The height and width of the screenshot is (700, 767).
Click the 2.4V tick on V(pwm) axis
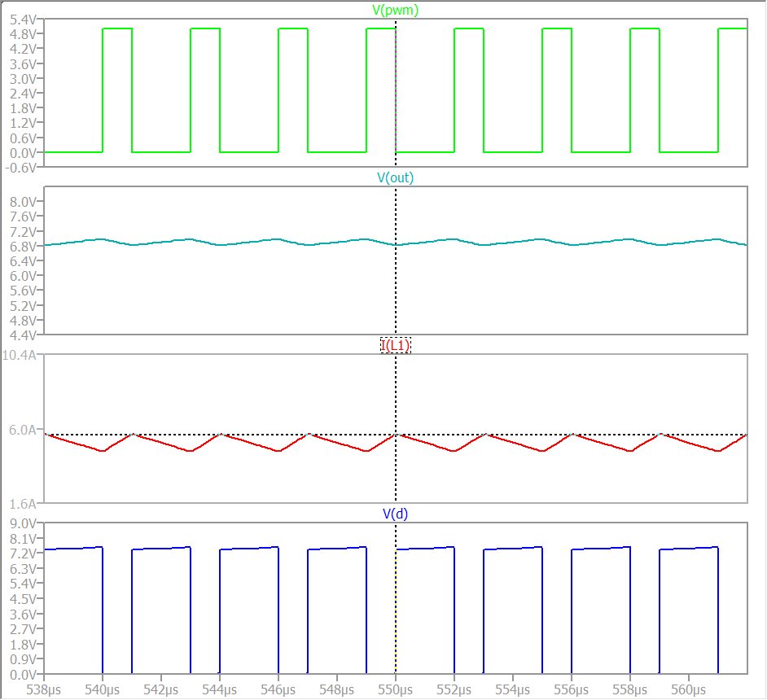click(x=23, y=94)
